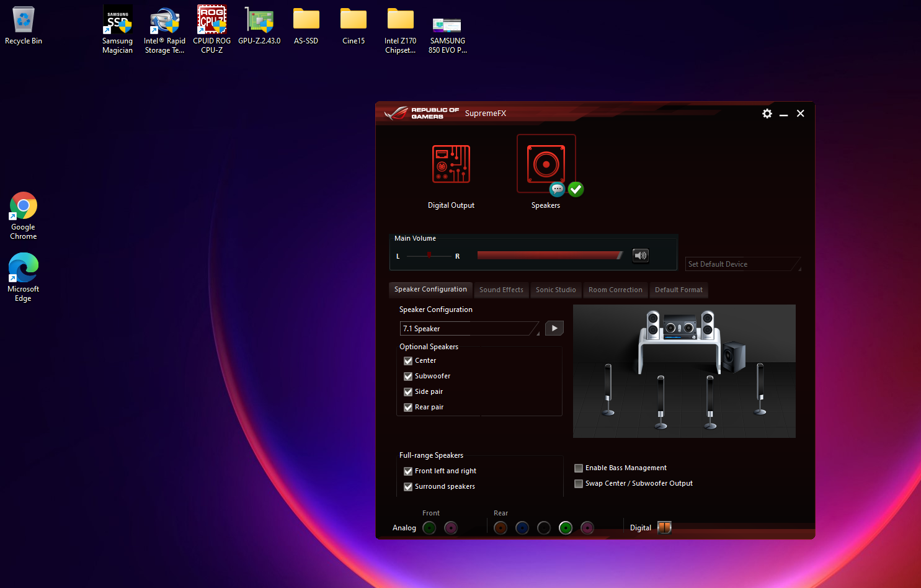
Task: Click the Front green analog jack
Action: [429, 528]
